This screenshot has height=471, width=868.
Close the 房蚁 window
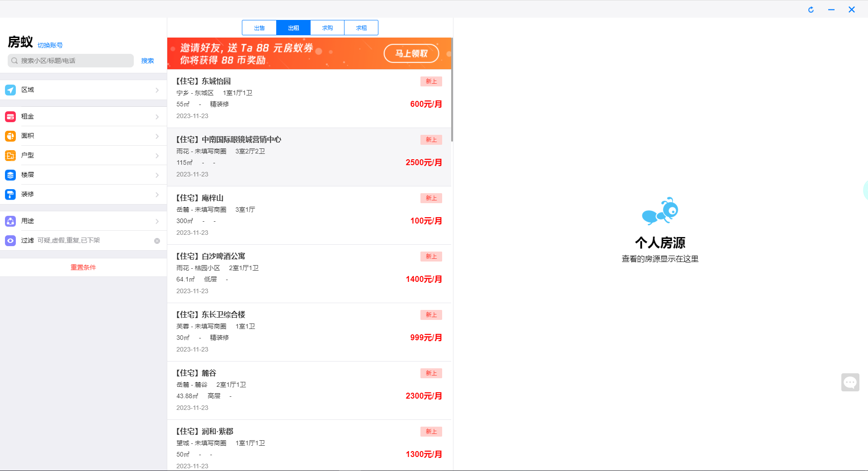click(852, 10)
